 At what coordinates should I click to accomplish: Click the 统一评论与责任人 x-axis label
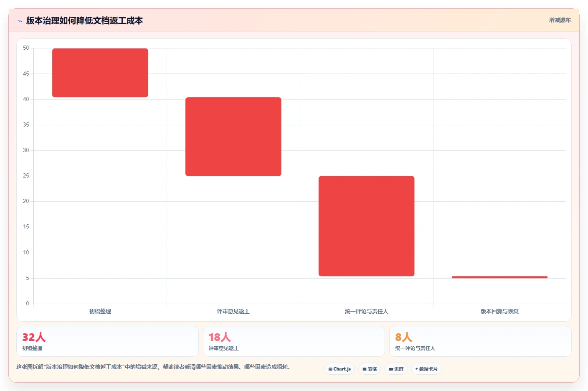[x=367, y=311]
